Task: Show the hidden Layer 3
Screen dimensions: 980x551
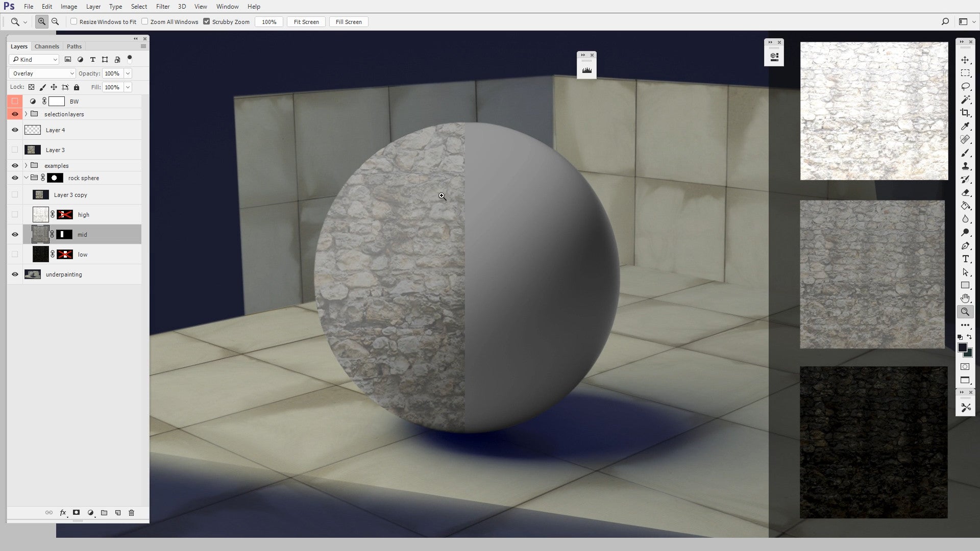Action: click(x=15, y=149)
